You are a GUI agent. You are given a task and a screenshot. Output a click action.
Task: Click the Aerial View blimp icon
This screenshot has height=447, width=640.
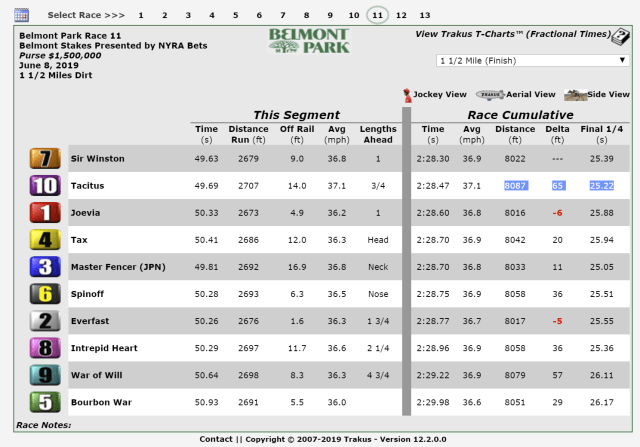click(490, 95)
